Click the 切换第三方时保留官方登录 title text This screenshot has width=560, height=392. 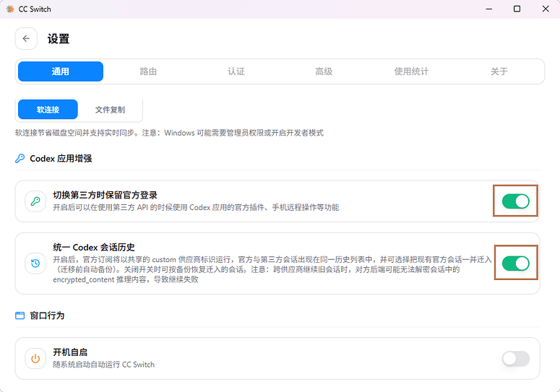tap(105, 195)
